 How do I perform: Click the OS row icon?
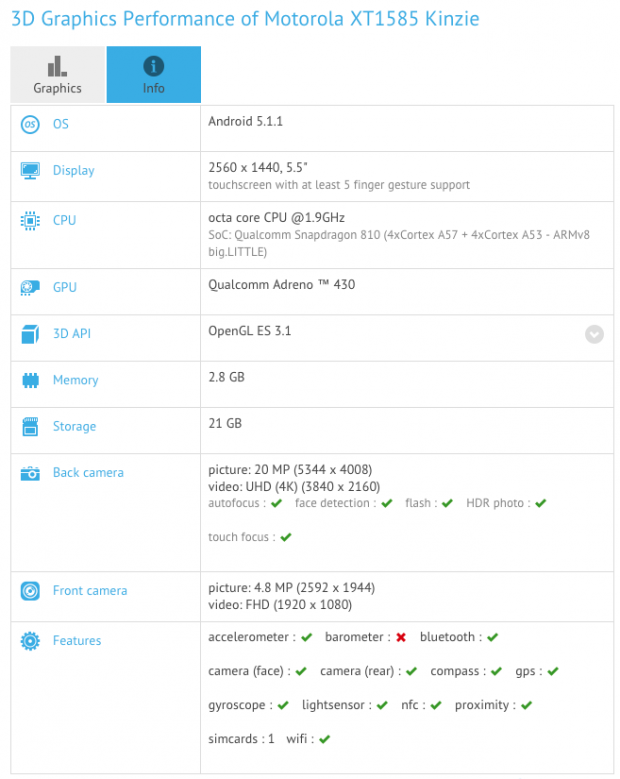click(x=30, y=124)
